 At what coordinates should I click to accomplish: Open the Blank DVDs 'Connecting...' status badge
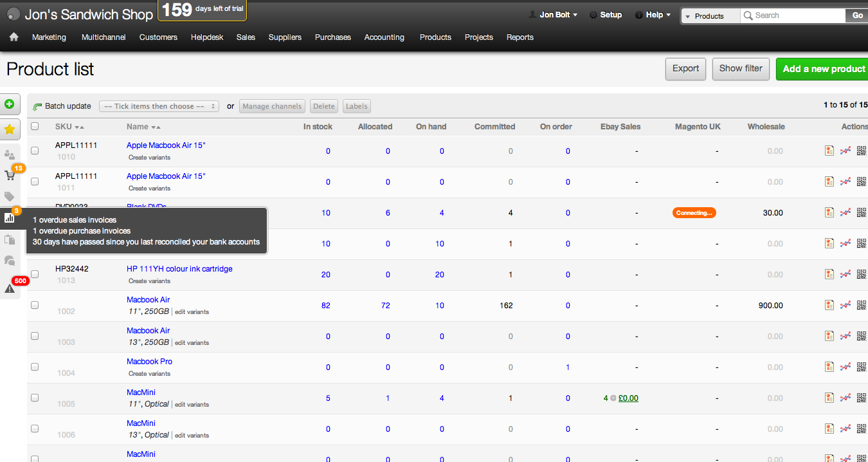694,212
